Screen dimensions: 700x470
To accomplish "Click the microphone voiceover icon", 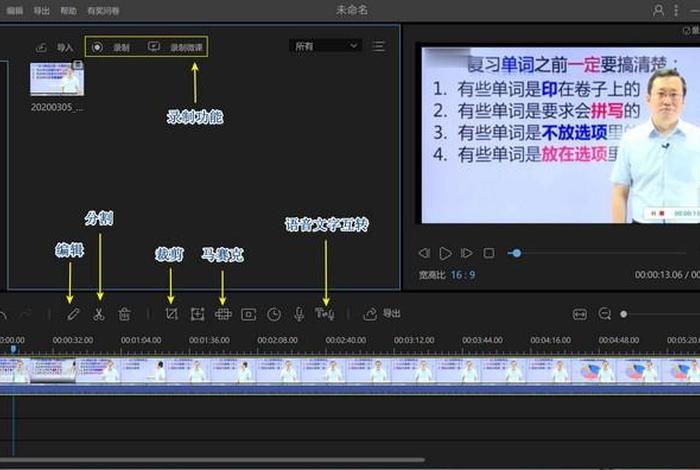I will click(x=298, y=314).
